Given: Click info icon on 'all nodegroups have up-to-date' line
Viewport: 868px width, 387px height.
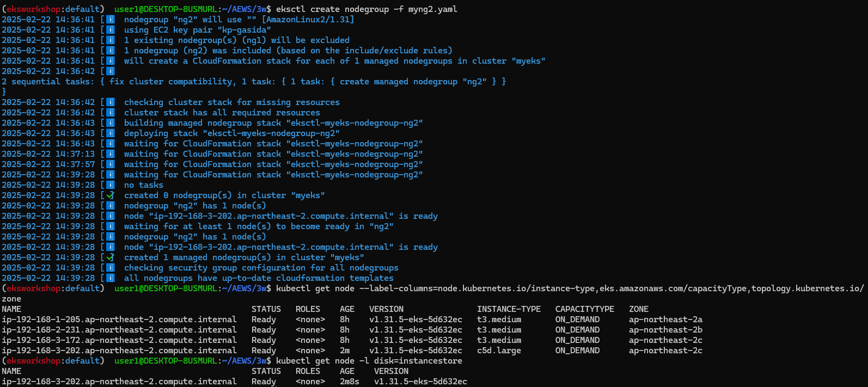Looking at the screenshot, I should coord(111,278).
